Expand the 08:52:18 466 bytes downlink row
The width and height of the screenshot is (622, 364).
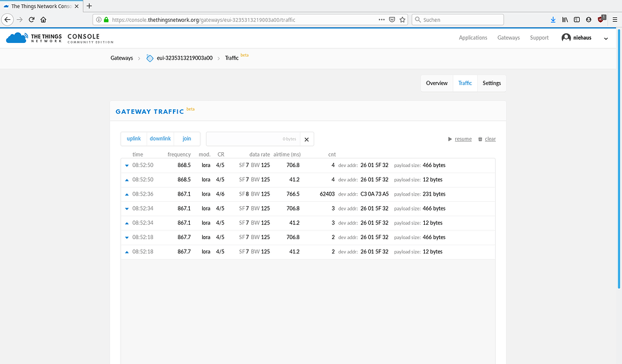(x=307, y=237)
